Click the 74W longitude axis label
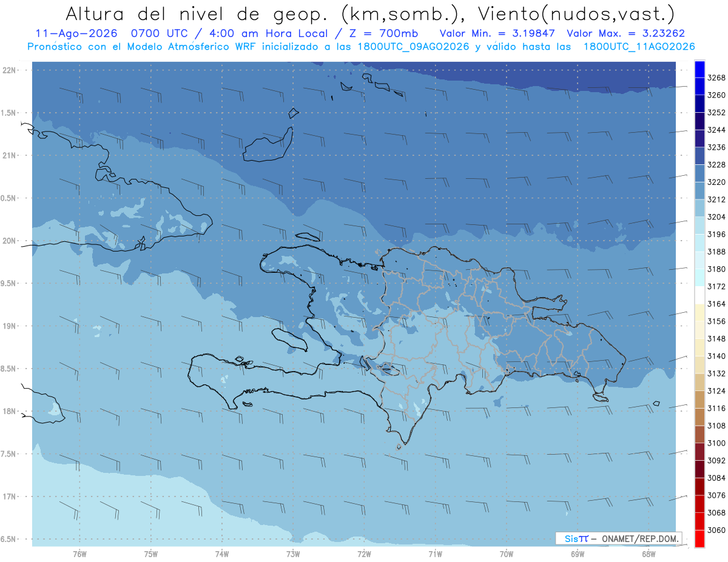Viewport: 728px width, 562px height. pos(222,554)
